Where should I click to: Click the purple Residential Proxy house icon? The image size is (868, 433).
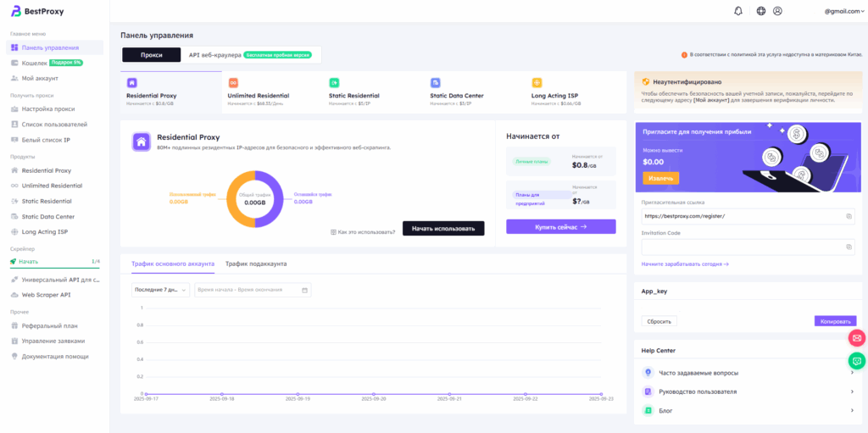[142, 142]
